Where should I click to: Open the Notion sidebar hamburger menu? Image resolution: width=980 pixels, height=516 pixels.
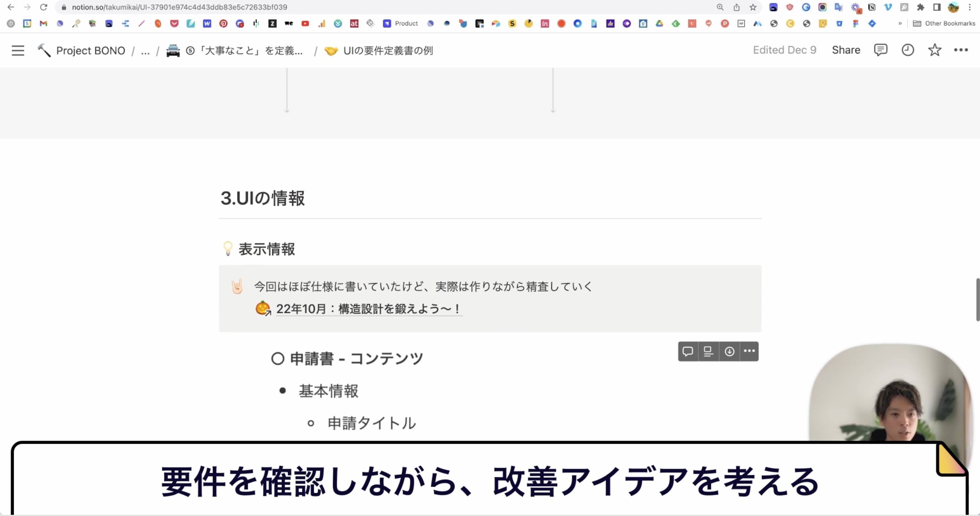[18, 50]
